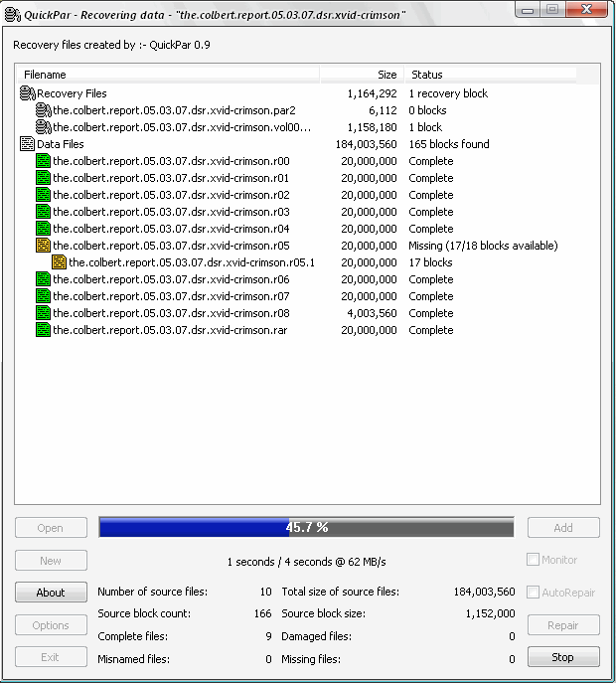Click the '17 blocks' status text
Screen dimensions: 616x683
point(430,262)
